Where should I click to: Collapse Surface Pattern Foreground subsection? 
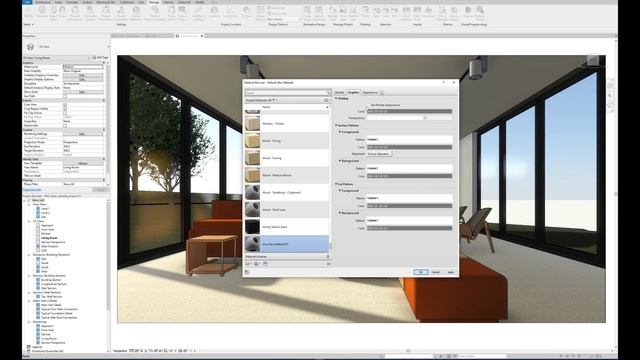point(340,132)
